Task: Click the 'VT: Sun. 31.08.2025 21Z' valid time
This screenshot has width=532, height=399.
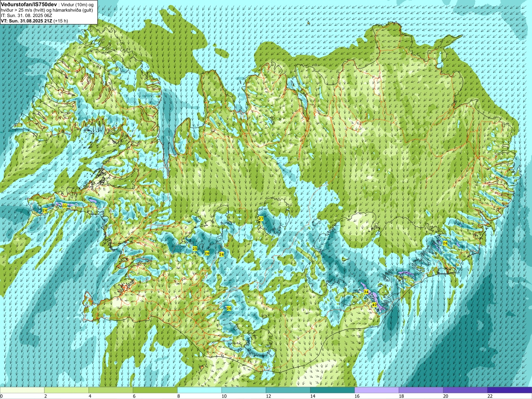Action: click(x=26, y=21)
